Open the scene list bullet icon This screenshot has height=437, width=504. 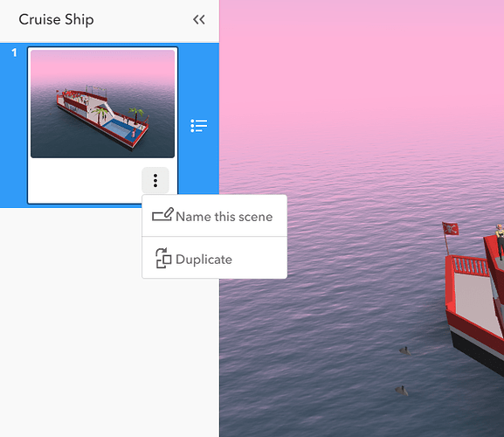[x=198, y=125]
